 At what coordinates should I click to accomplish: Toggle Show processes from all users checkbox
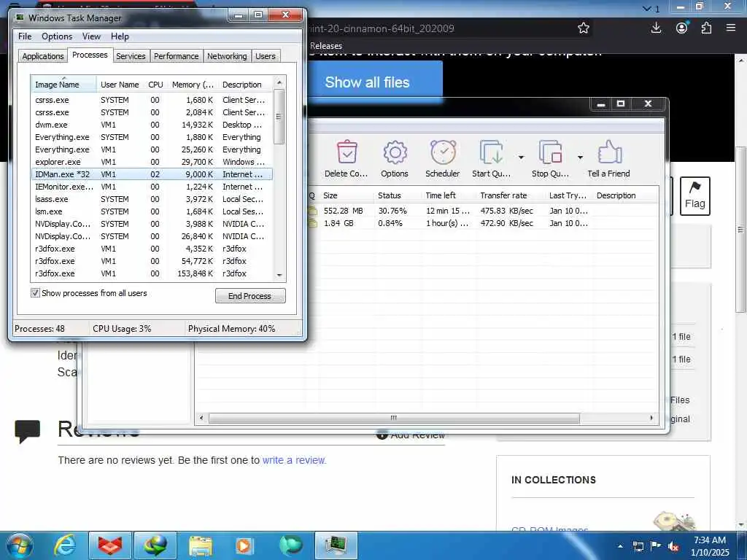(35, 293)
